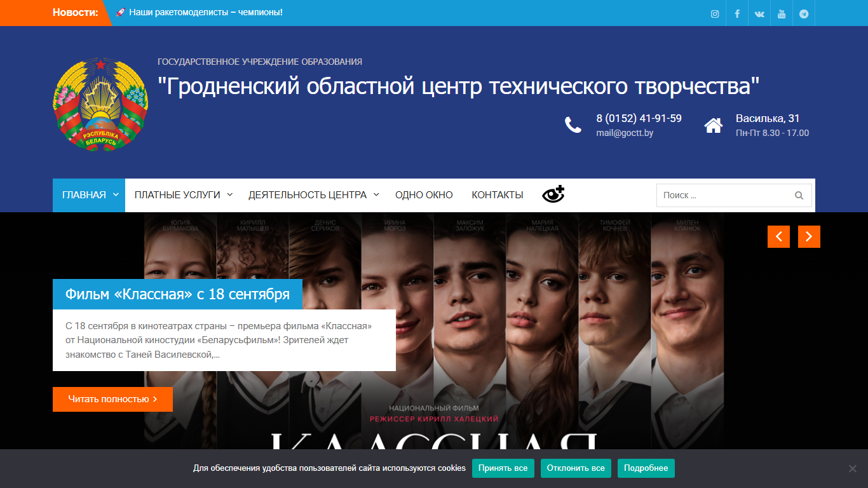Image resolution: width=868 pixels, height=488 pixels.
Task: Open slide title Фильм «Классная» с 18 сентября
Action: pos(177,294)
